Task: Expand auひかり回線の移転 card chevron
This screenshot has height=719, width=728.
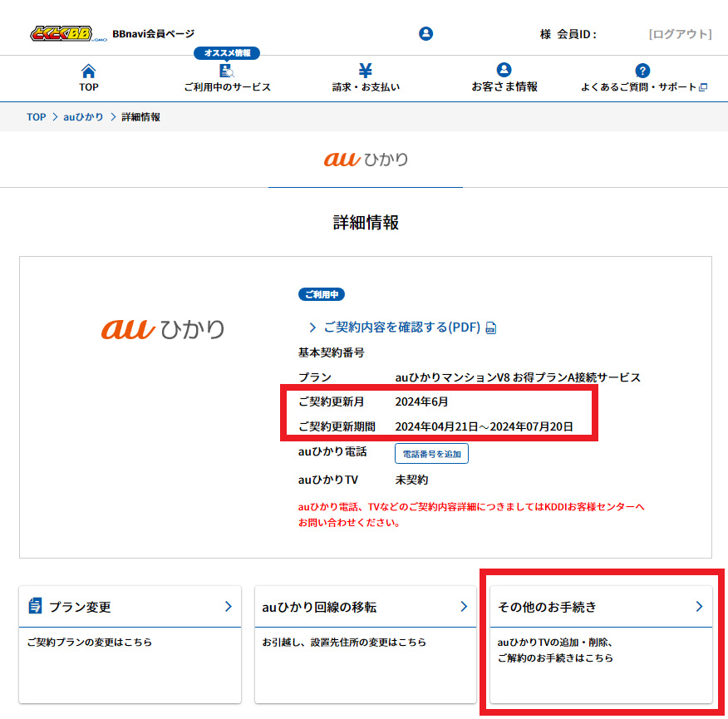Action: click(x=464, y=607)
